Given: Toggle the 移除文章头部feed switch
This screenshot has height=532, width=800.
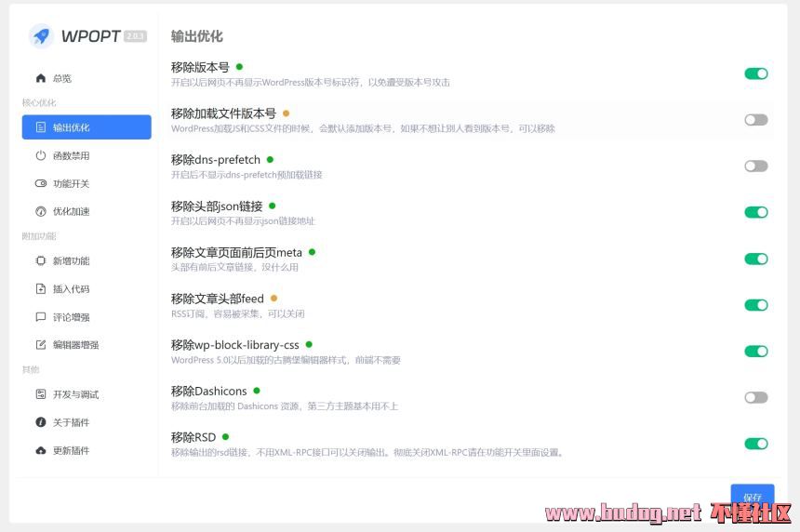Looking at the screenshot, I should tap(756, 305).
